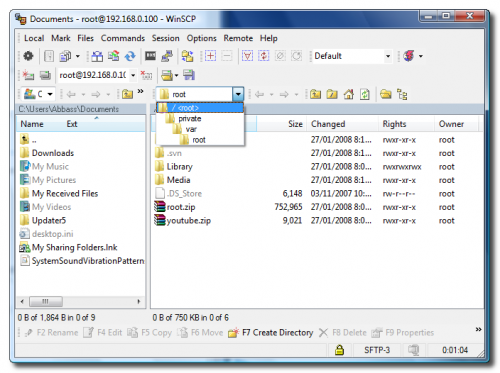Go to remote home directory icon

349,95
